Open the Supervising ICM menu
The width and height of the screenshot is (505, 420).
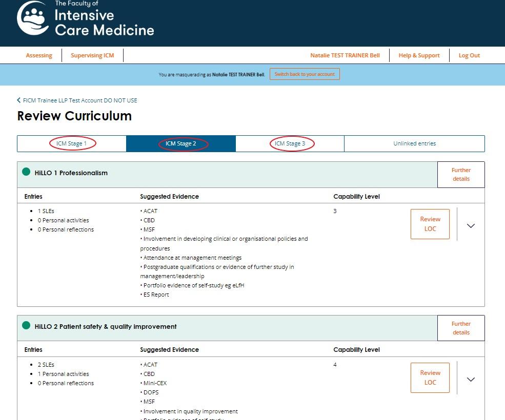92,55
